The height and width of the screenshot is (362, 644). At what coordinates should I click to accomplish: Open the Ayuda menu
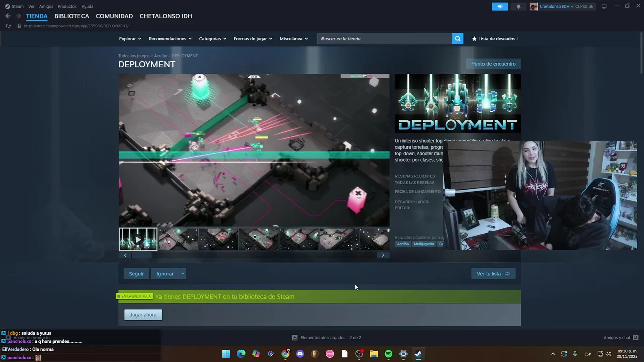(x=87, y=6)
